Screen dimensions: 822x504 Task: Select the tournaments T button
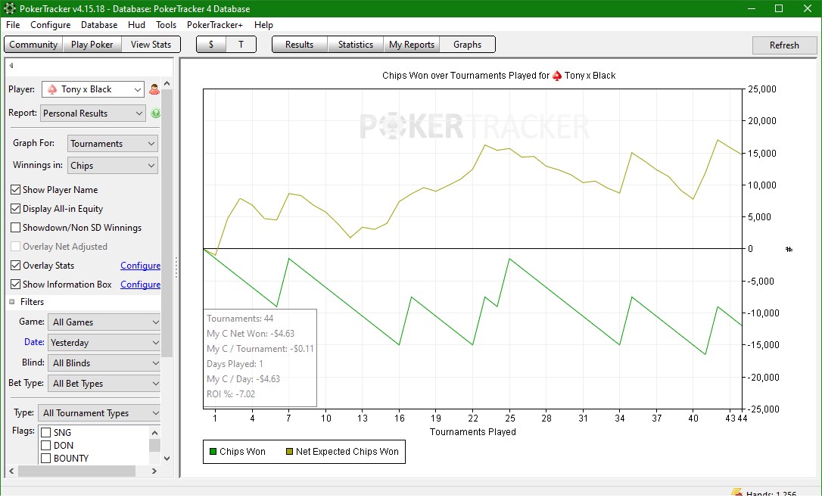click(241, 45)
